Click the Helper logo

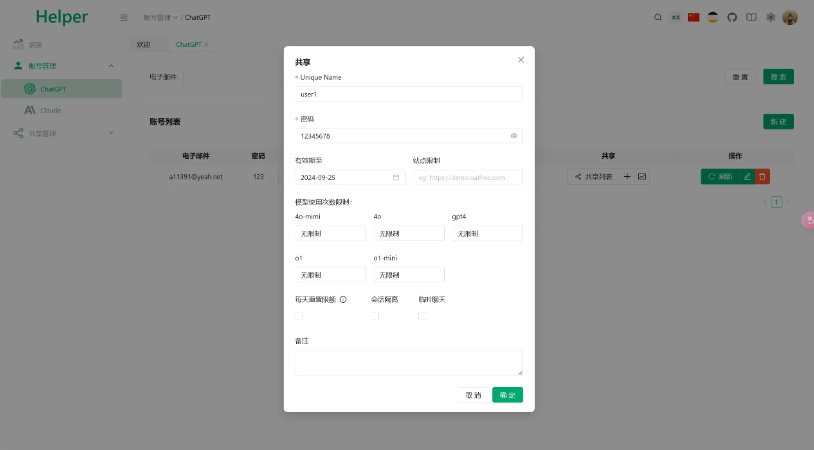(x=62, y=17)
